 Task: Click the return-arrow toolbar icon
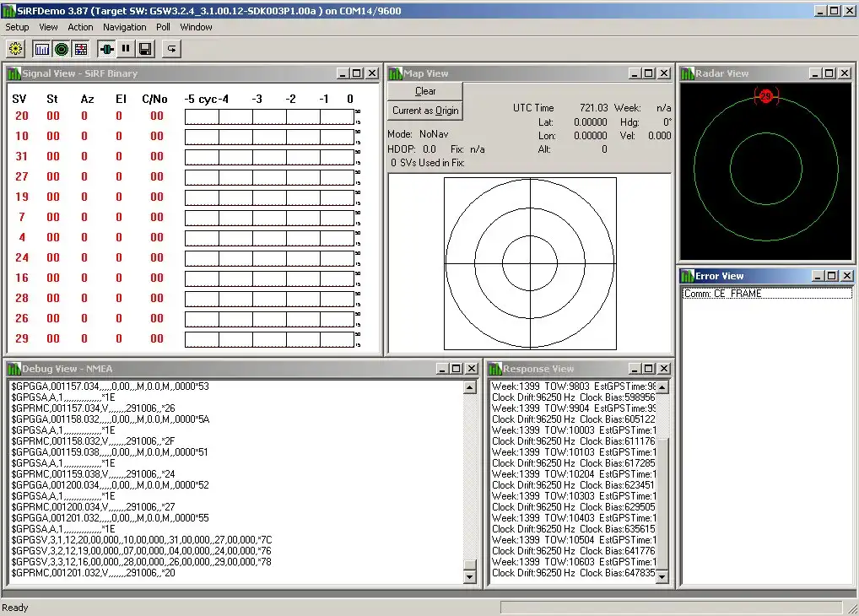[171, 49]
